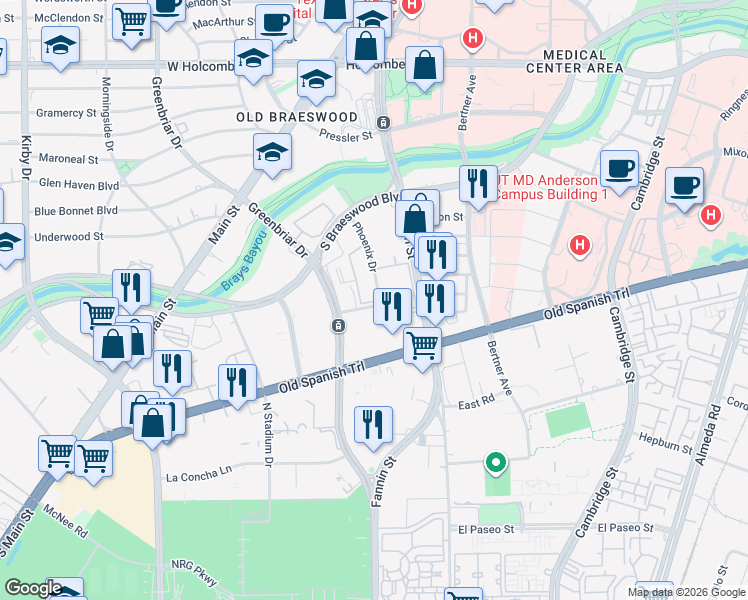The image size is (748, 600).
Task: Select school marker at left edge near Underwood St
Action: (x=6, y=242)
